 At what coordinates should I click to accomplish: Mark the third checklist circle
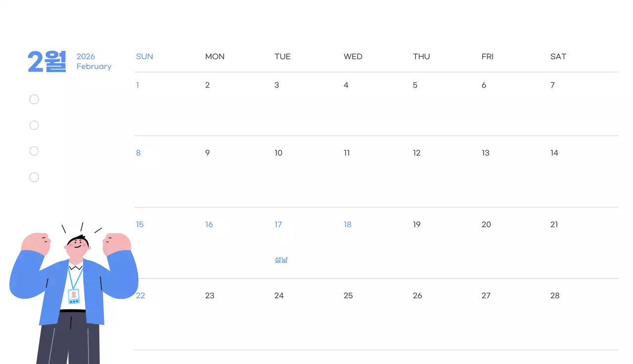34,151
